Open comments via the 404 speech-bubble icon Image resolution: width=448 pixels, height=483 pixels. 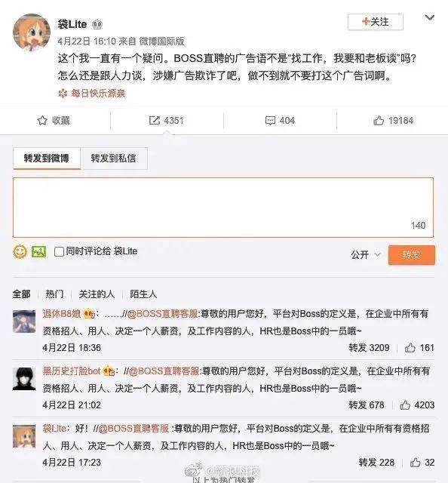click(x=270, y=121)
